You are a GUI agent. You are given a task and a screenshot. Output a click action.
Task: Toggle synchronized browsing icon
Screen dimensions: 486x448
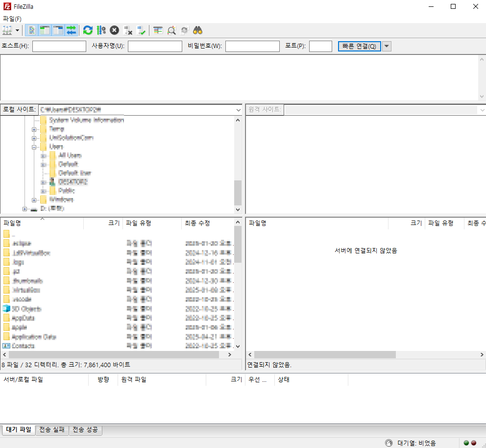point(184,30)
